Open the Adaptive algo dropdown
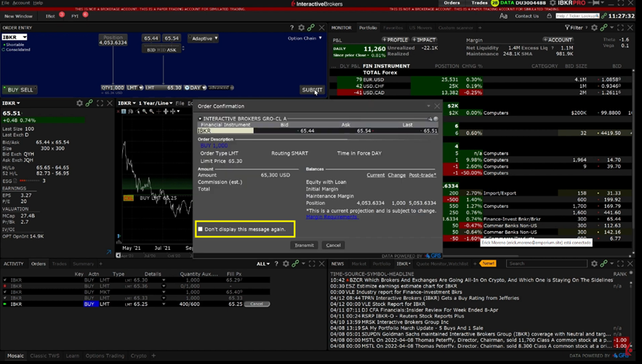642x364 pixels. point(204,39)
